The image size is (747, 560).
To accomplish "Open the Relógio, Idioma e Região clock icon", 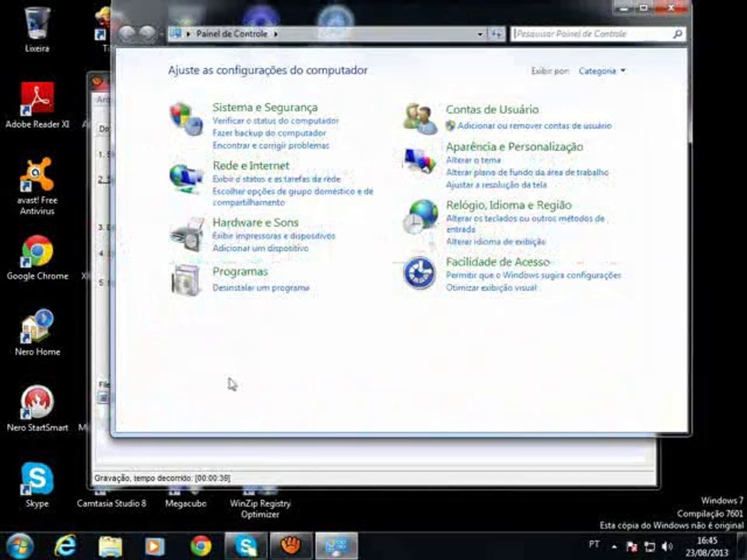I will pos(419,217).
